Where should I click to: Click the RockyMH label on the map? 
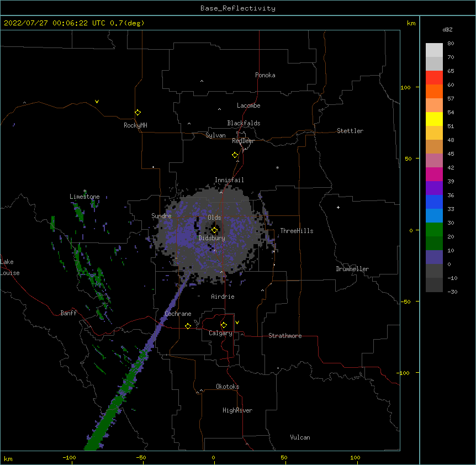point(135,125)
